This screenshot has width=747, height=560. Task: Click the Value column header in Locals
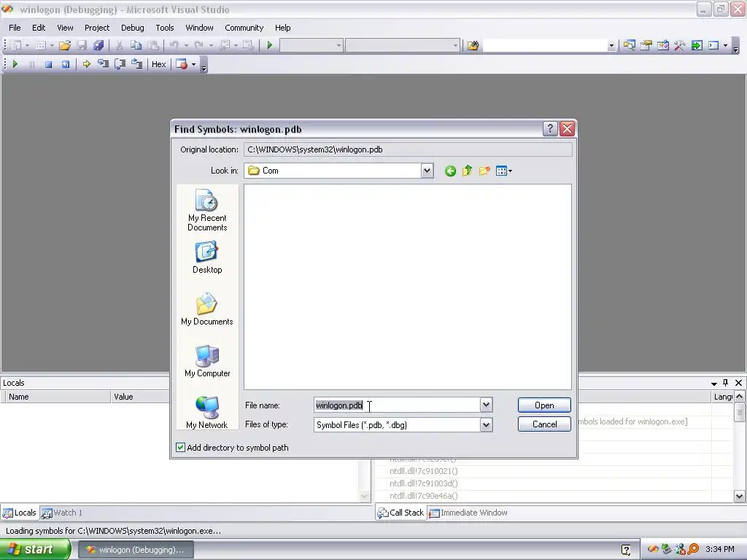(139, 397)
